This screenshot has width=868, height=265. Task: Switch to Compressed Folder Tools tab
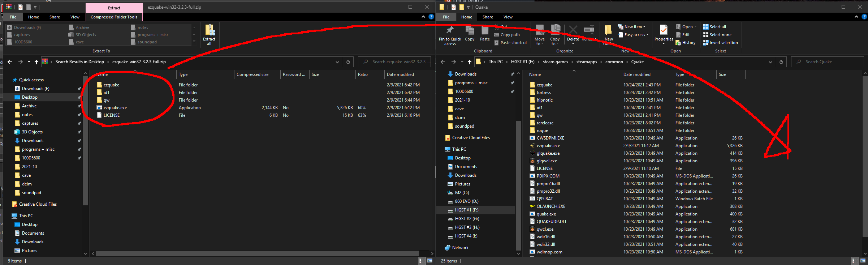[114, 17]
